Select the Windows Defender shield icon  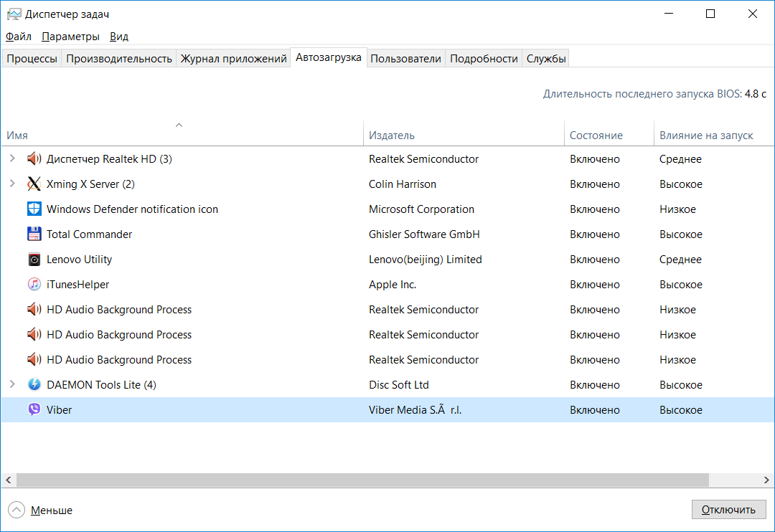pyautogui.click(x=34, y=209)
